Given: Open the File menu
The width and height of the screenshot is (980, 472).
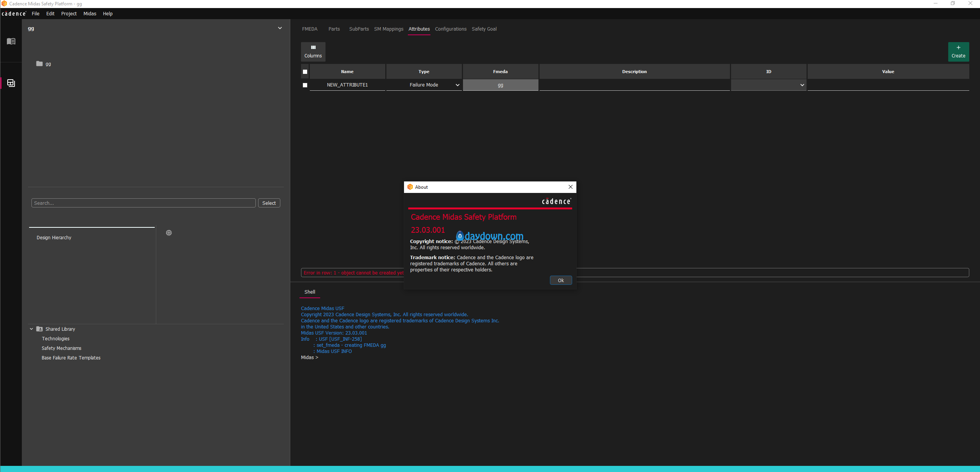Looking at the screenshot, I should click(x=36, y=14).
